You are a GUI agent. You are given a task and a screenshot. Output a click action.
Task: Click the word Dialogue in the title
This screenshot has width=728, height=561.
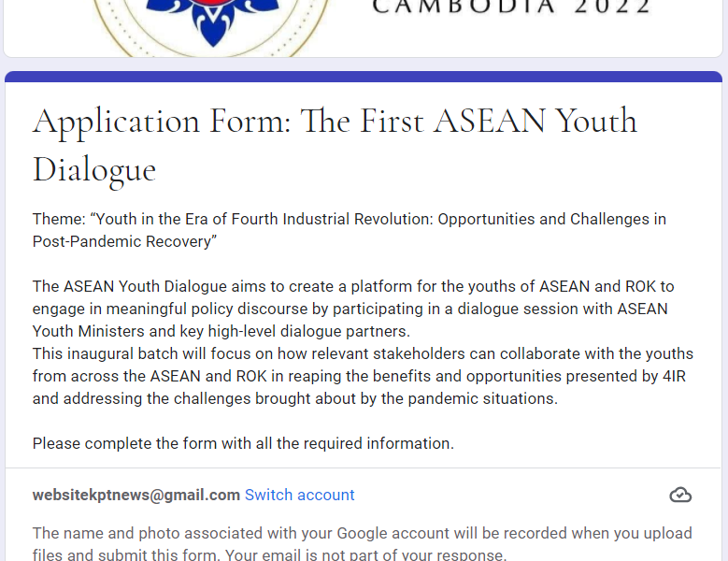point(94,170)
